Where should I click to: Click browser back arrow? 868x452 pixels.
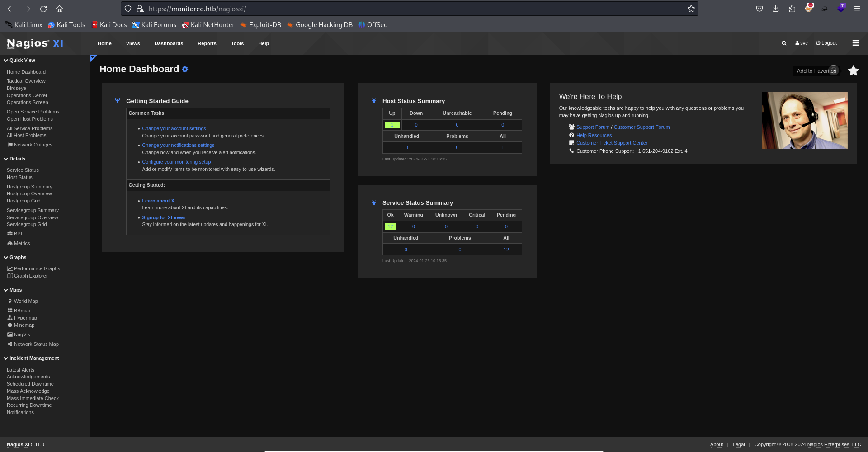click(11, 9)
